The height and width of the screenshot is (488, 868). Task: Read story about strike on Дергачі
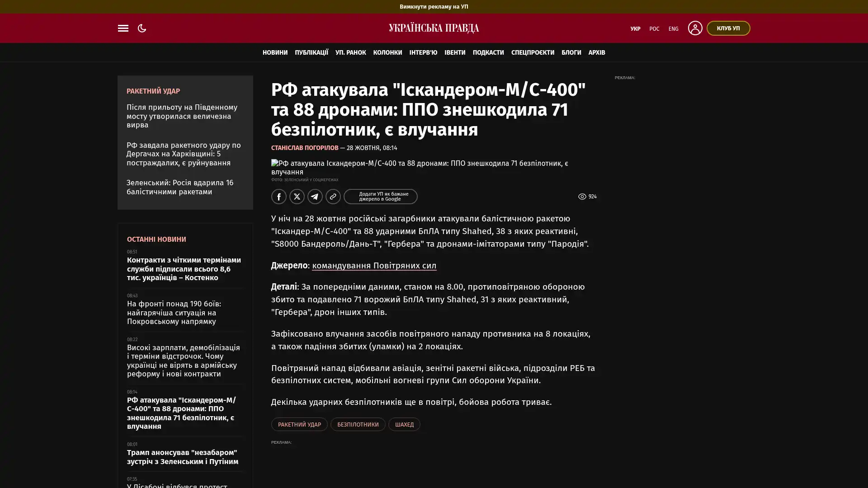[184, 154]
